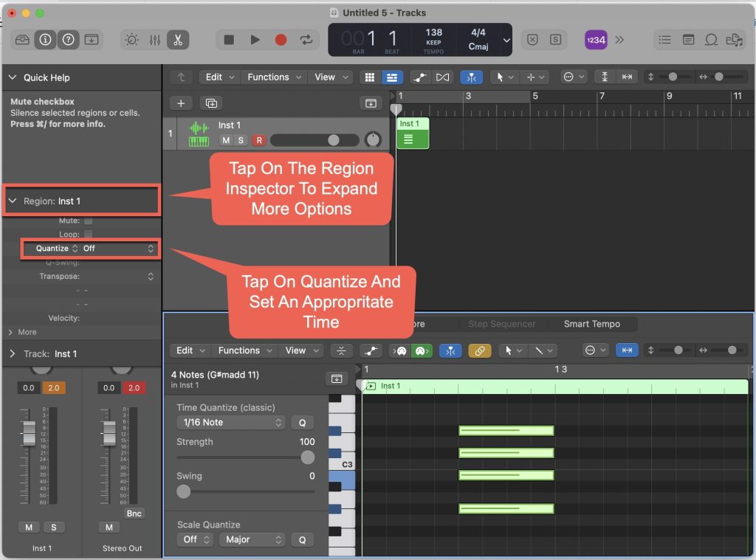This screenshot has width=756, height=560.
Task: Open the region Quantize dropdown set to Off
Action: click(x=118, y=249)
